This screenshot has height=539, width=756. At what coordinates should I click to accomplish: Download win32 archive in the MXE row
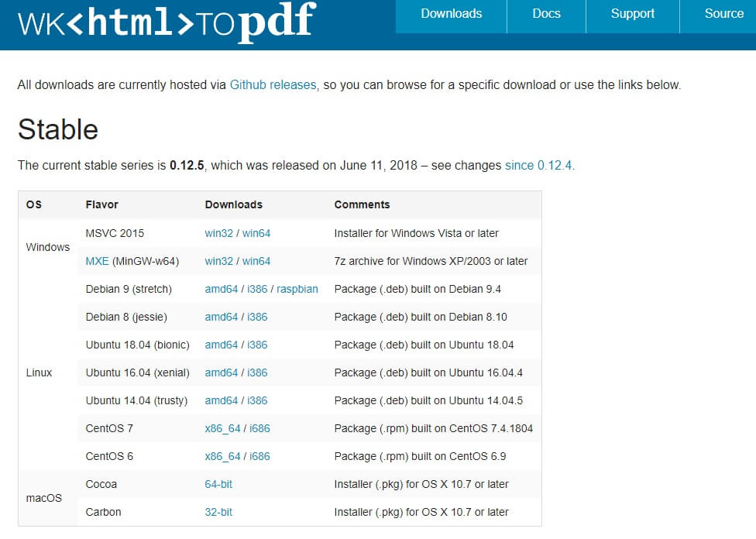point(219,261)
